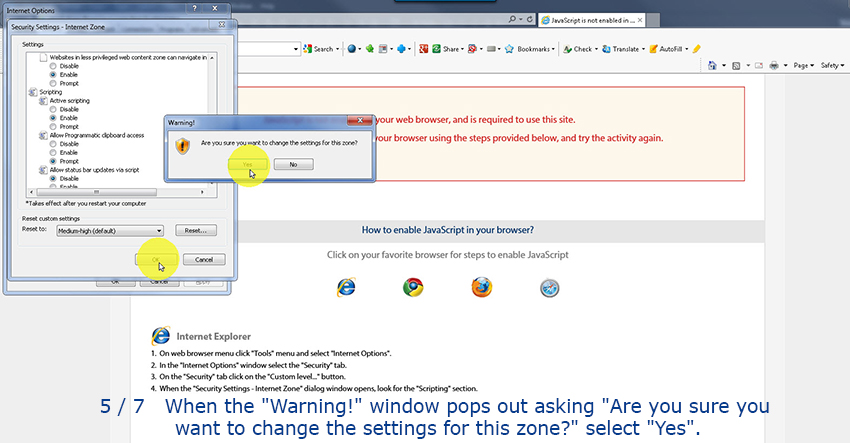Select Disable under Allow status bar updates
850x443 pixels.
point(53,179)
